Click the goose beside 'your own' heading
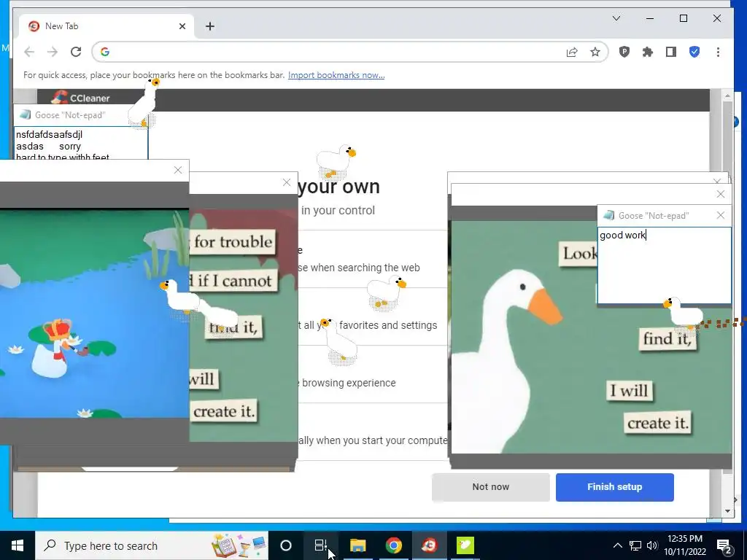 pos(336,161)
